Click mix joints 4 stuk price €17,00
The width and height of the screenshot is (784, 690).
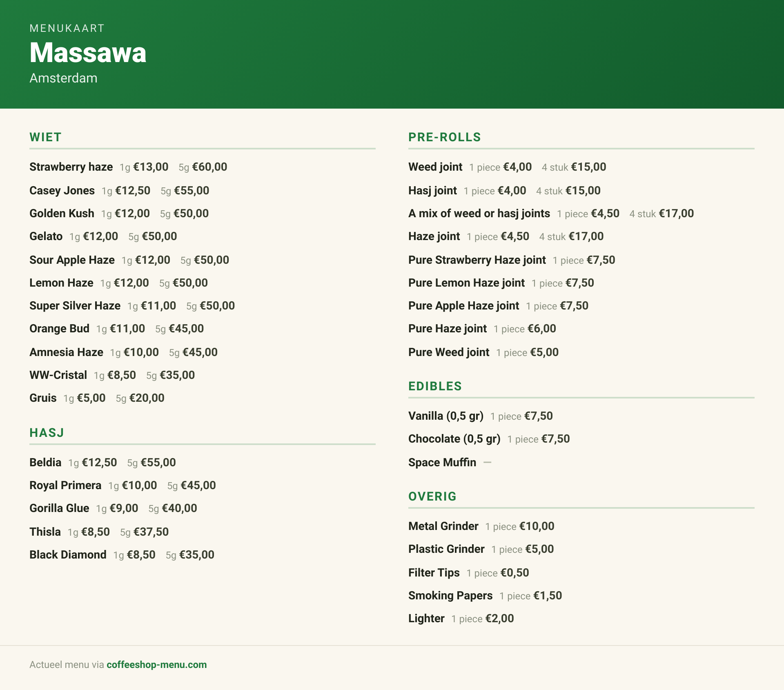coord(676,214)
